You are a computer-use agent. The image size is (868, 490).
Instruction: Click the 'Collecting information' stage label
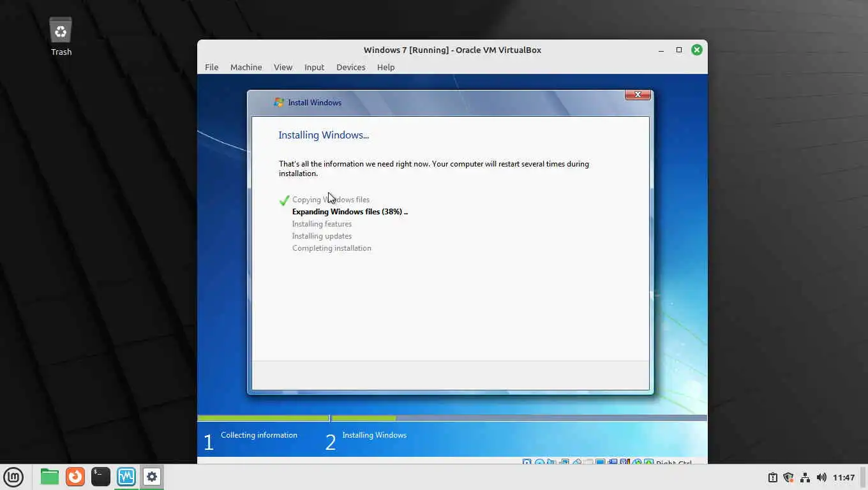coord(259,435)
